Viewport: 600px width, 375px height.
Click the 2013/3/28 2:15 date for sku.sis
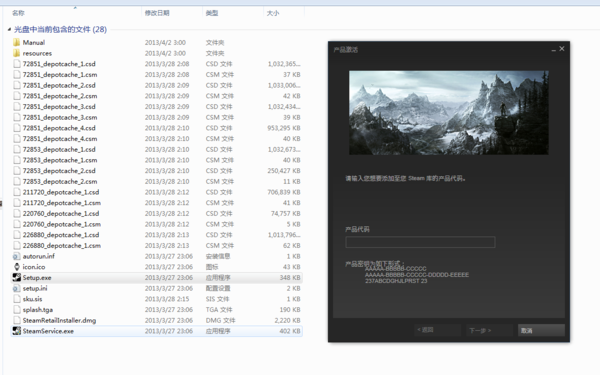point(166,299)
